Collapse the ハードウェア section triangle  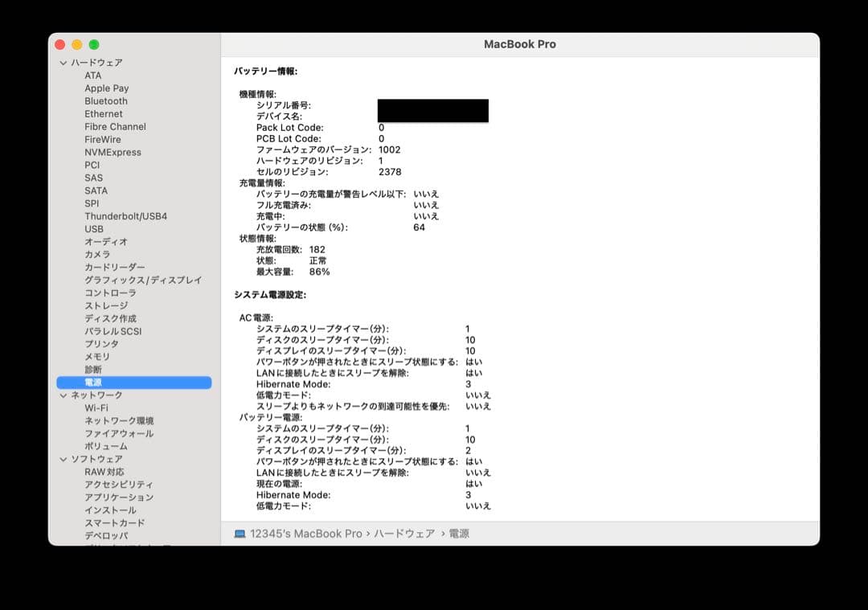(62, 62)
